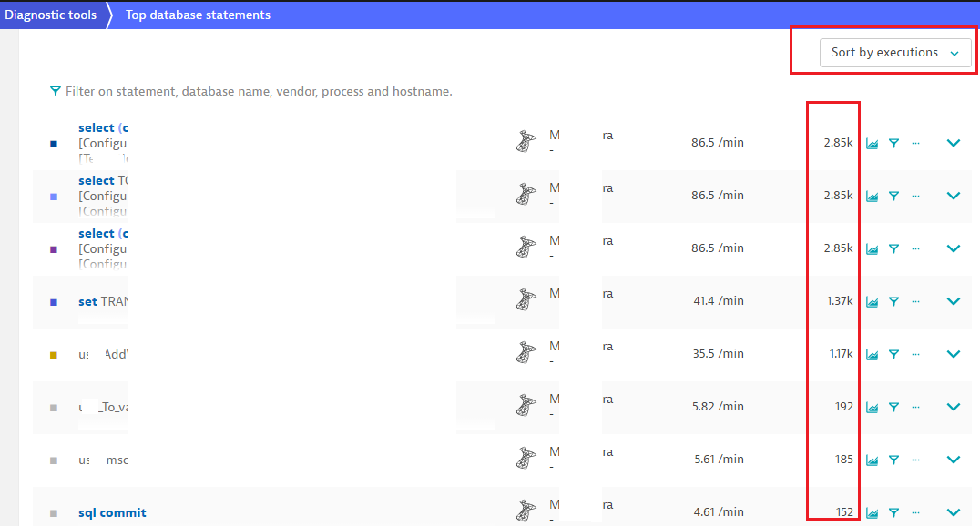This screenshot has height=526, width=980.
Task: Click filter icon on the 185 executions row
Action: click(893, 460)
